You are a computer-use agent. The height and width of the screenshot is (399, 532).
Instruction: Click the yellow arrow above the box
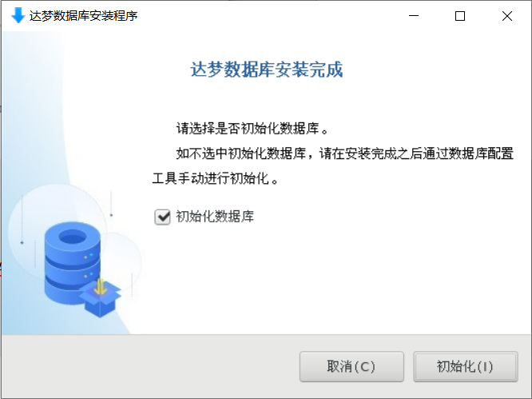tap(100, 286)
